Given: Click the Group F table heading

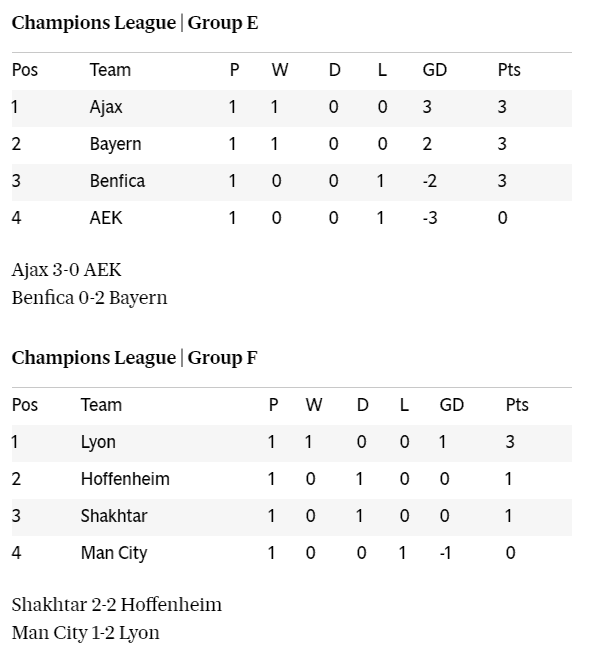Looking at the screenshot, I should click(x=134, y=358).
